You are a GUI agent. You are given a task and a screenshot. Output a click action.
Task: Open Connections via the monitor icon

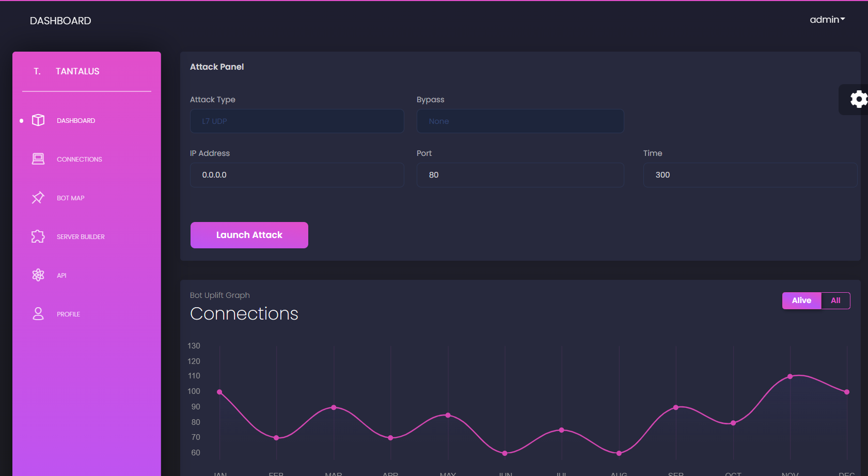[x=38, y=158]
